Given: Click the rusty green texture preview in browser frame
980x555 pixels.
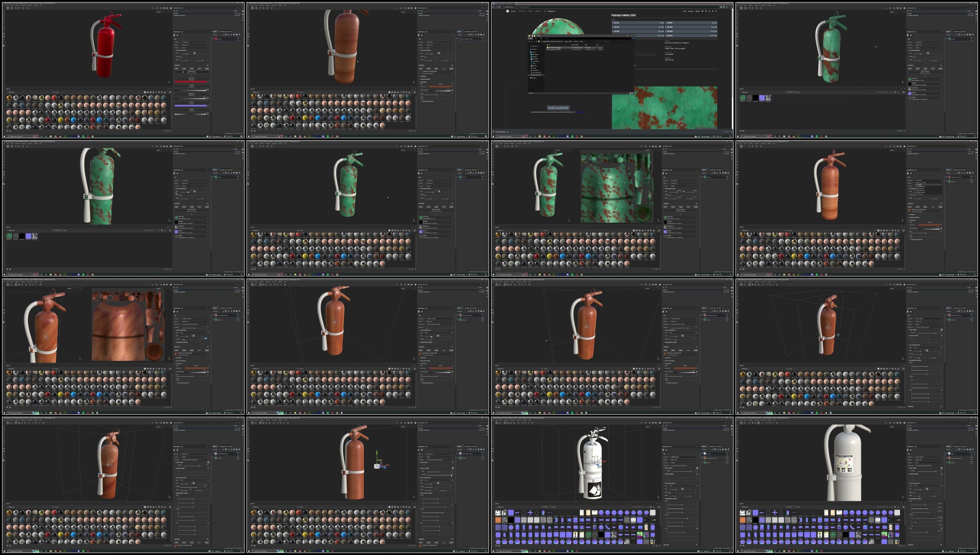Looking at the screenshot, I should click(664, 108).
